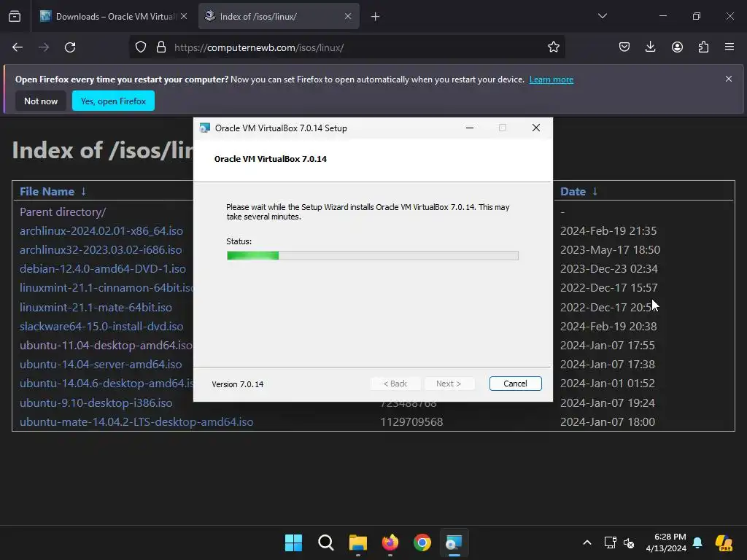
Task: Select the Index of /isos/linux/ tab
Action: coord(279,17)
